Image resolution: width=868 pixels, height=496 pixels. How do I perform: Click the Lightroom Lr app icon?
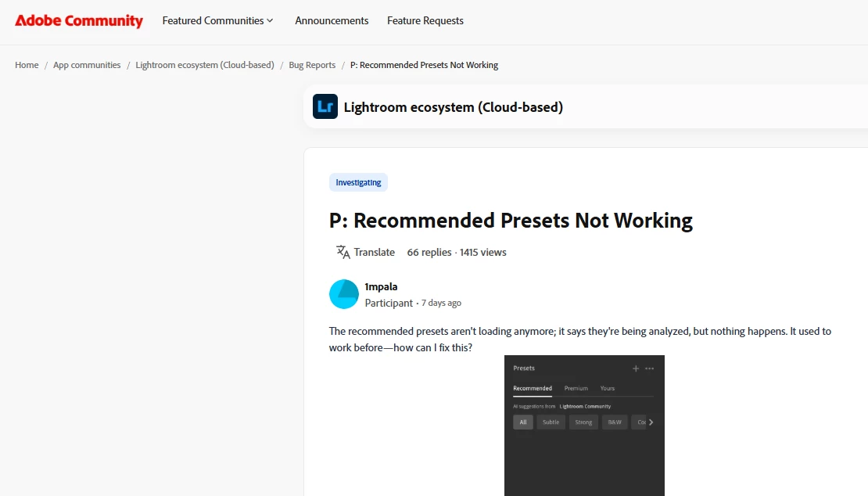click(325, 106)
